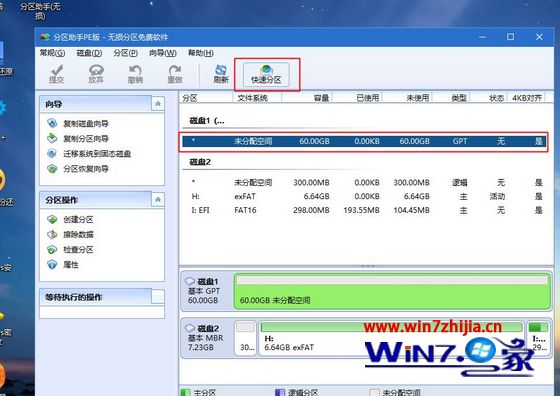Click the 擦除数据 icon

tap(52, 234)
